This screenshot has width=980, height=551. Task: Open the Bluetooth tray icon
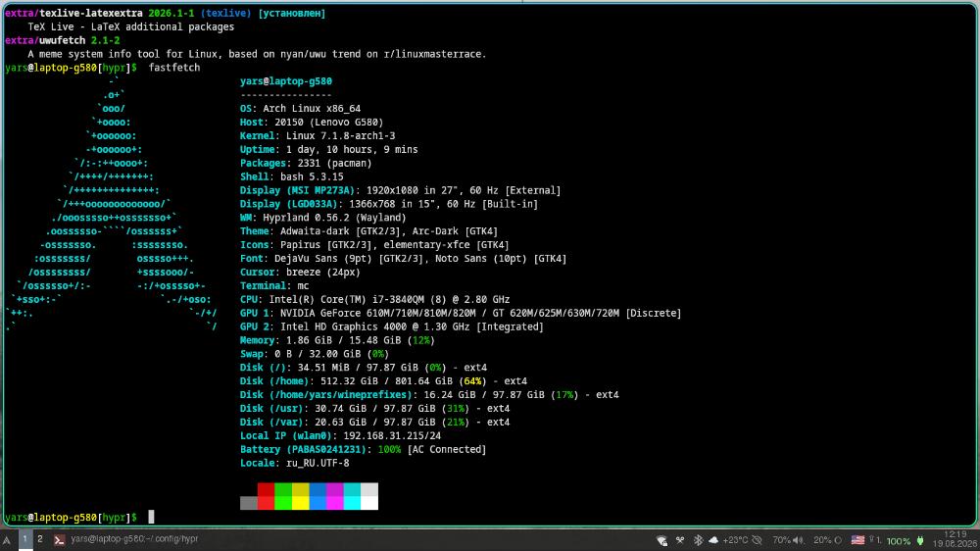tap(698, 540)
